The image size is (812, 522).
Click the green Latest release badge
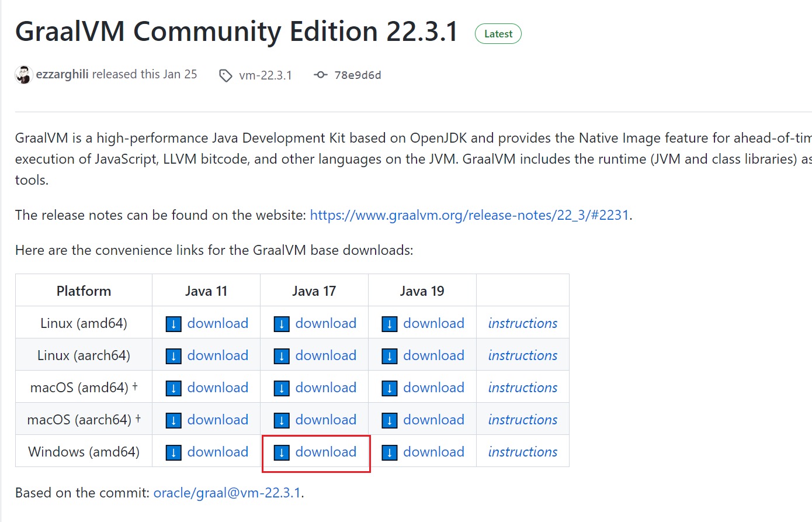(x=498, y=34)
